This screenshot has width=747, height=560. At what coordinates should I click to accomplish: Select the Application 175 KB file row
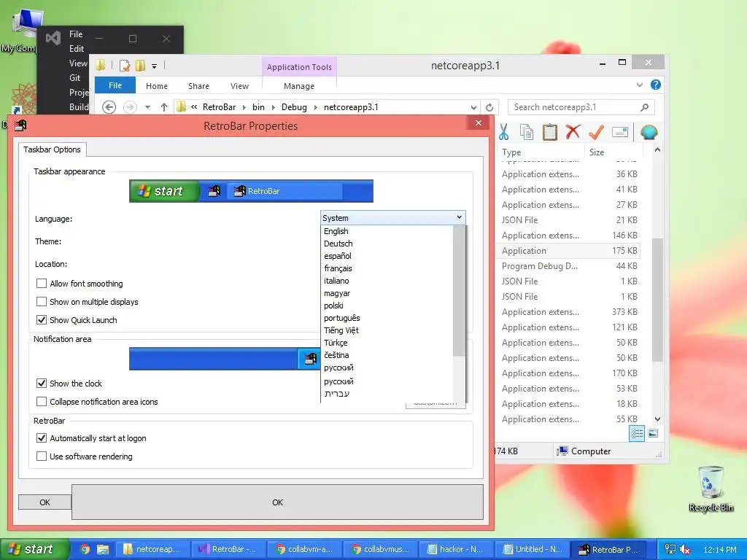pyautogui.click(x=568, y=251)
